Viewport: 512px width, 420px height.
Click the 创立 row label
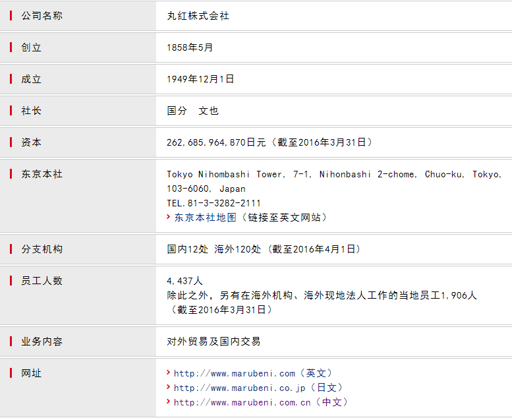(31, 47)
